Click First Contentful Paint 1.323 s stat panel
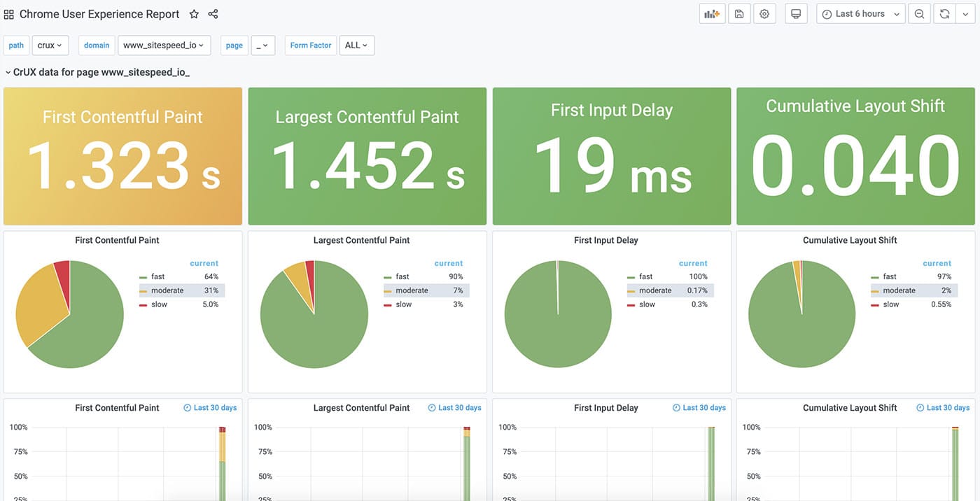Image resolution: width=980 pixels, height=501 pixels. tap(122, 156)
